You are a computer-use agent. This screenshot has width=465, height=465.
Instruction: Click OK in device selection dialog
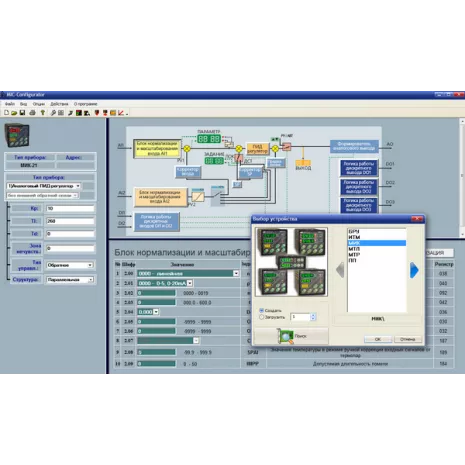click(x=378, y=339)
